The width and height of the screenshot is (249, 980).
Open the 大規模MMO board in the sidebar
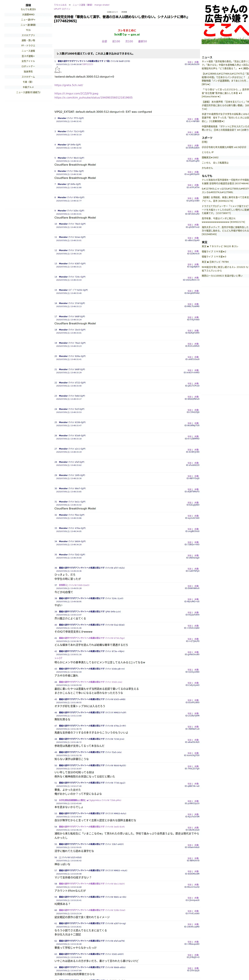[x=28, y=15]
